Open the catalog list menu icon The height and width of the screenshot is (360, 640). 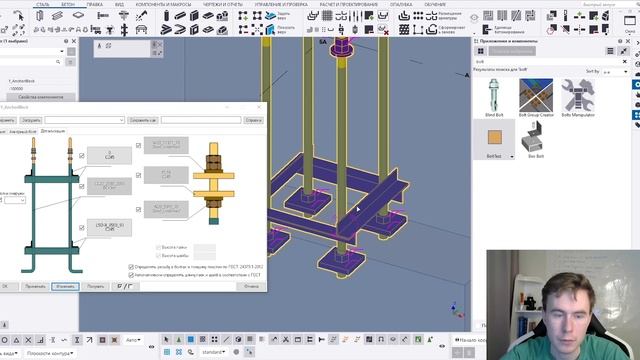tap(610, 51)
